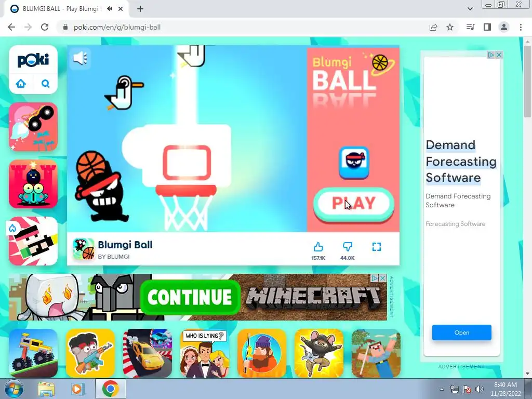Mute the game sound speaker icon
Viewport: 532px width, 399px height.
81,58
